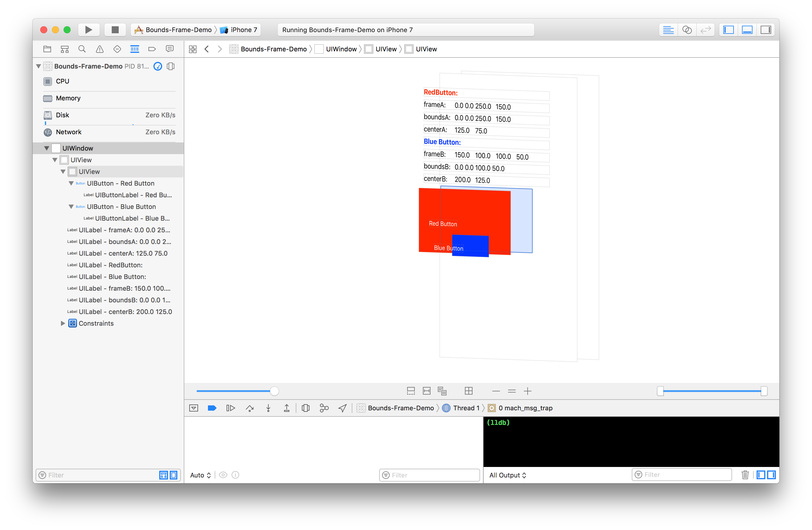Viewport: 812px width, 530px height.
Task: Hide the debug area with the toggle icon
Action: pyautogui.click(x=194, y=408)
